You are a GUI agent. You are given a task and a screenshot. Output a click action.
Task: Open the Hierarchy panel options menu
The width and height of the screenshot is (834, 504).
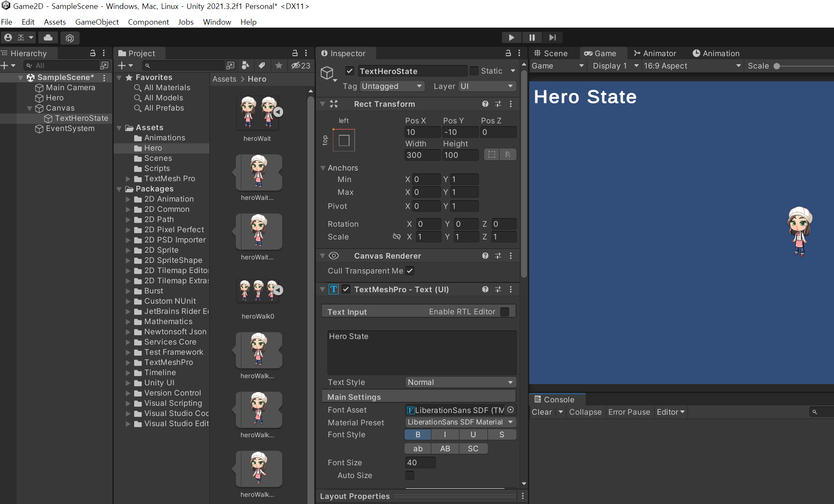(x=104, y=53)
